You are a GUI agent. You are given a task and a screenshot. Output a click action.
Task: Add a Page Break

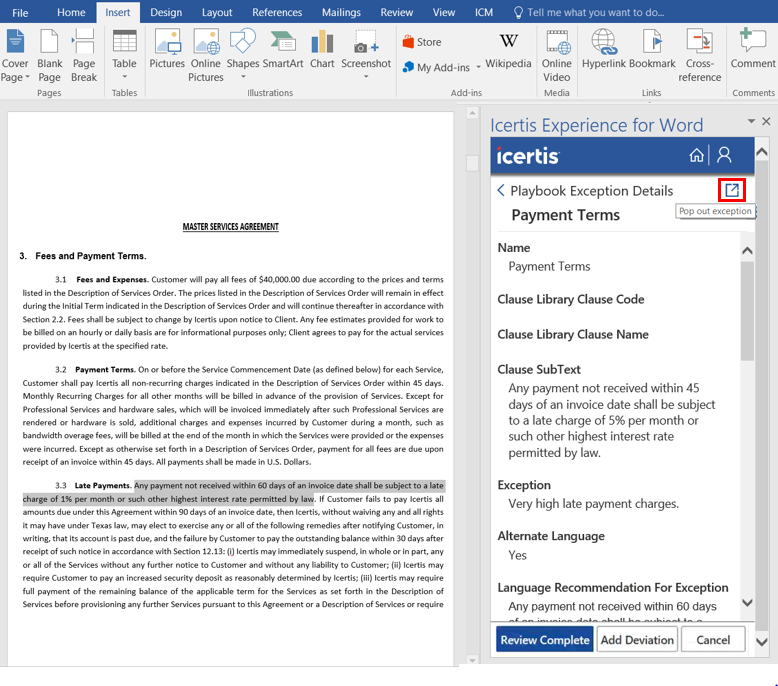pos(84,56)
